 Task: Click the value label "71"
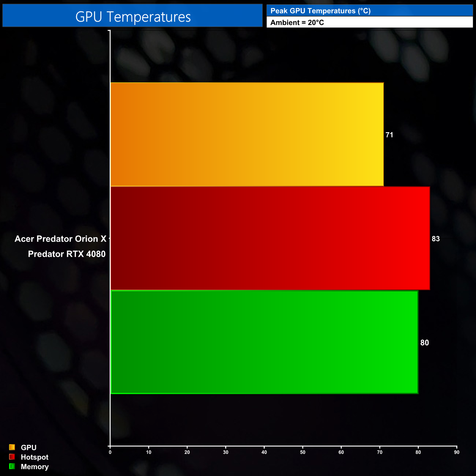[389, 135]
